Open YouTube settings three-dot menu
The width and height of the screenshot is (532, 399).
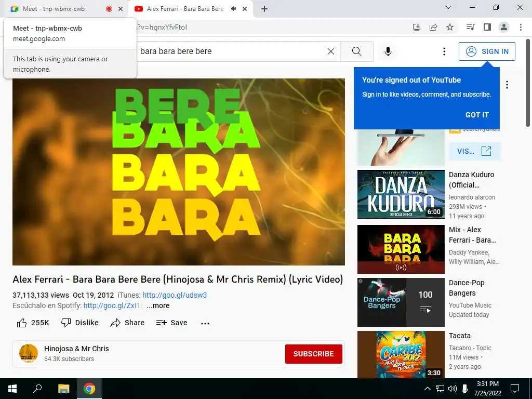444,51
